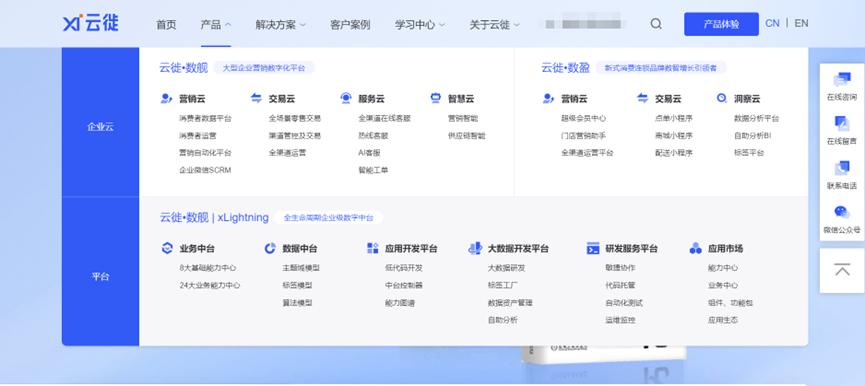This screenshot has width=865, height=386.
Task: Open 标签平台 link
Action: 749,153
